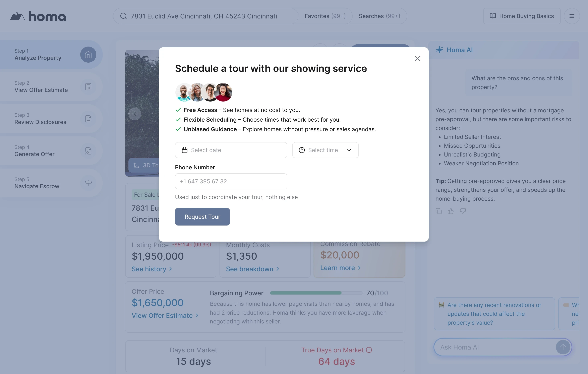The width and height of the screenshot is (588, 374).
Task: Close the schedule tour dialog
Action: pyautogui.click(x=417, y=59)
